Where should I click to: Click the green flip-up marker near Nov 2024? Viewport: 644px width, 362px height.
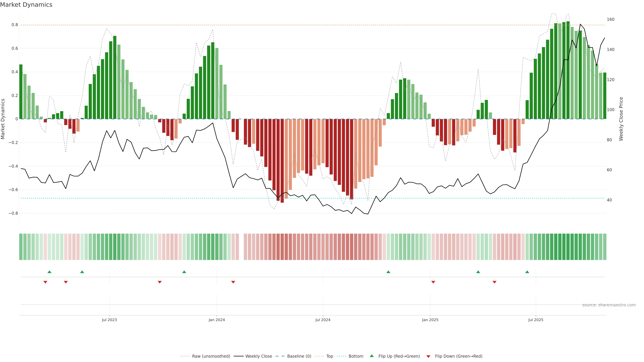[x=388, y=272]
